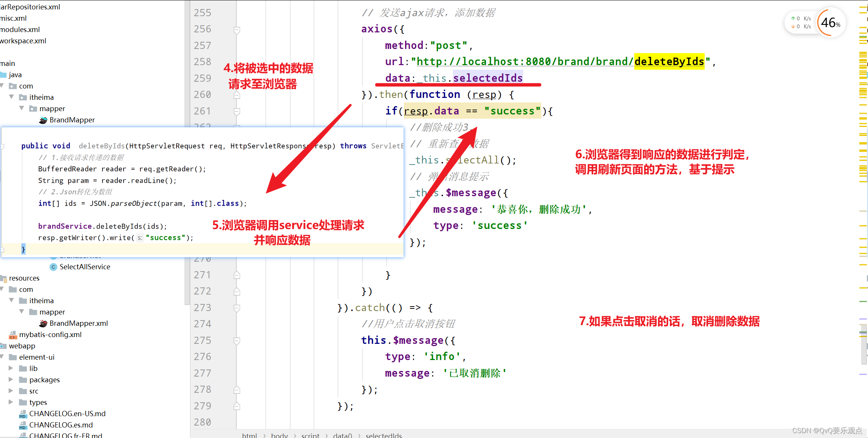Click 'info' type value on line 276
The image size is (868, 438).
click(442, 356)
